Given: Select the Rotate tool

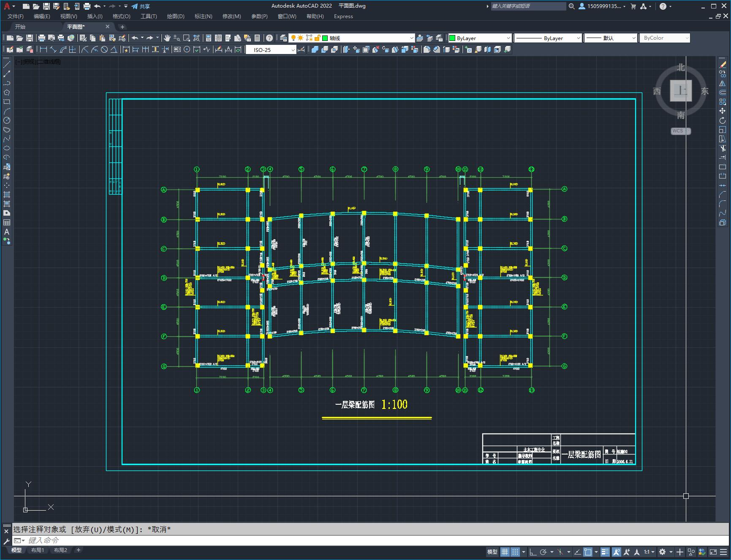Looking at the screenshot, I should tap(723, 120).
